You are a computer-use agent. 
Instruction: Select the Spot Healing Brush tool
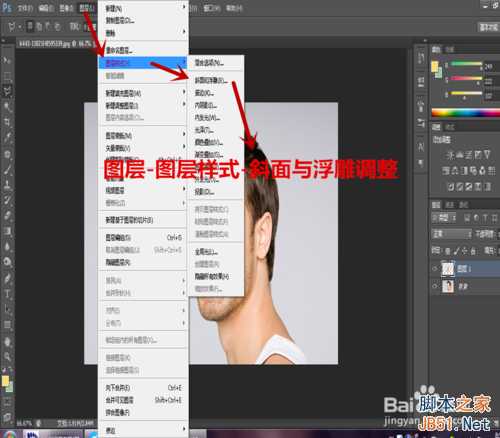(7, 154)
